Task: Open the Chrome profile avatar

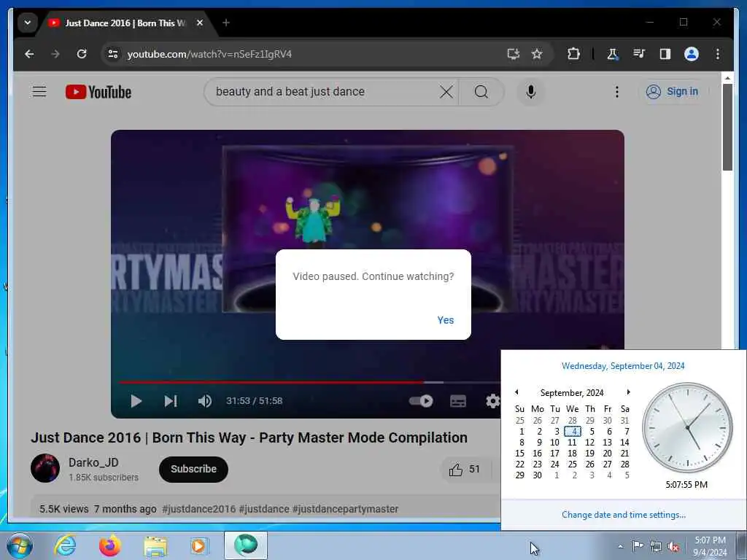Action: click(692, 54)
